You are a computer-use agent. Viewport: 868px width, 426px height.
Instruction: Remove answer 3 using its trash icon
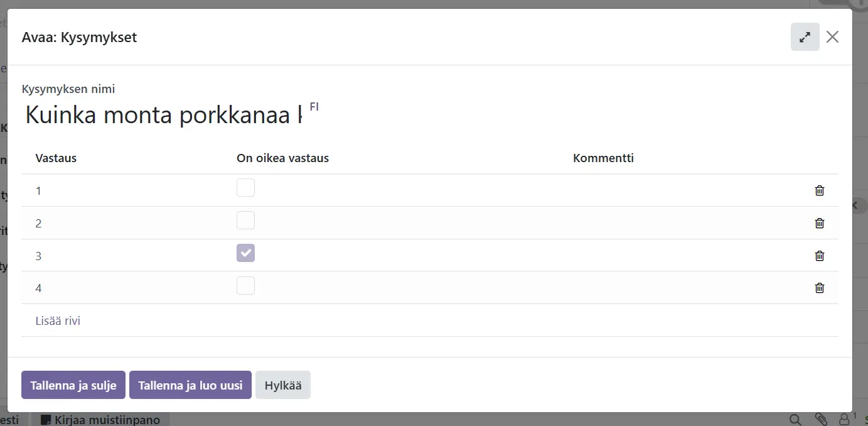819,256
